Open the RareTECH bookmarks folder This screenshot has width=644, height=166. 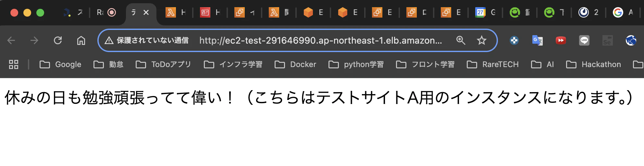click(x=493, y=64)
